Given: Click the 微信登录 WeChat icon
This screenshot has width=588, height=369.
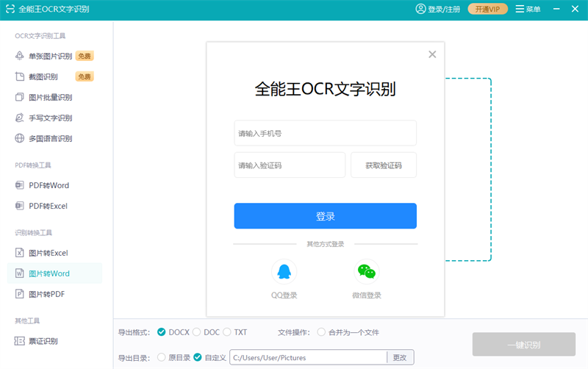Looking at the screenshot, I should 366,272.
